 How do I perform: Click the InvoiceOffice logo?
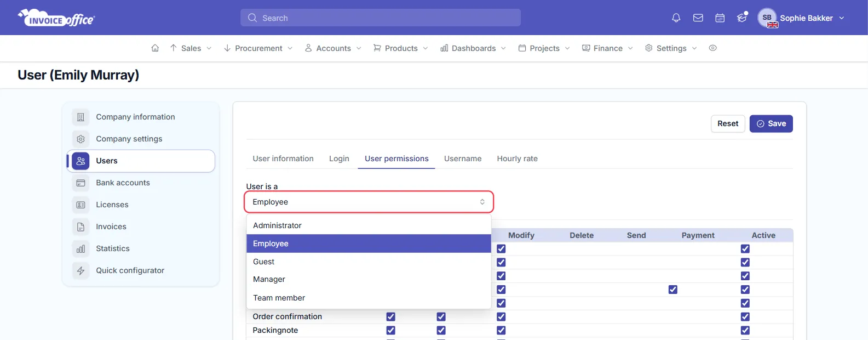click(56, 18)
